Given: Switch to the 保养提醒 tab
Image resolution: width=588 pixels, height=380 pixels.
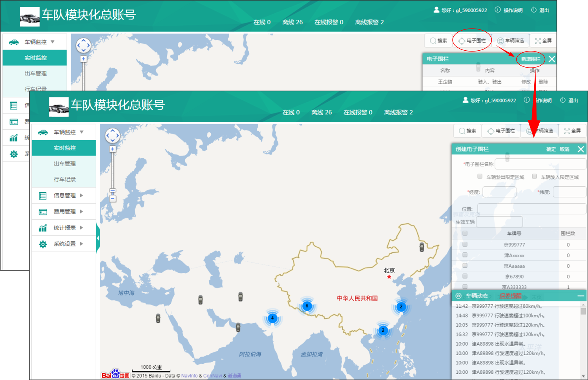Looking at the screenshot, I should (x=510, y=296).
